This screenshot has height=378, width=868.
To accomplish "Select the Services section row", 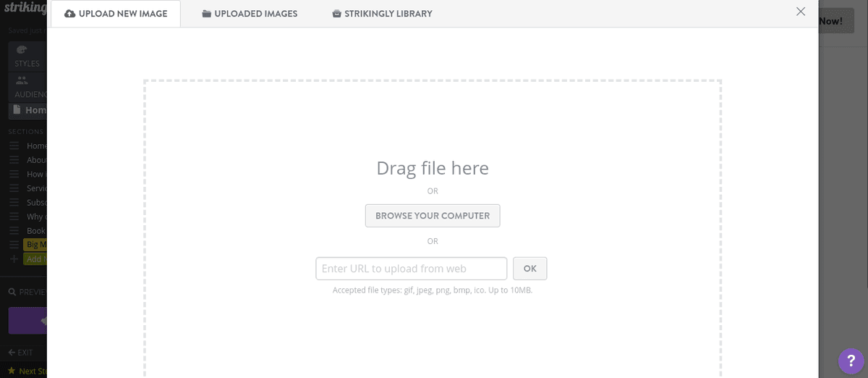I will [x=27, y=188].
